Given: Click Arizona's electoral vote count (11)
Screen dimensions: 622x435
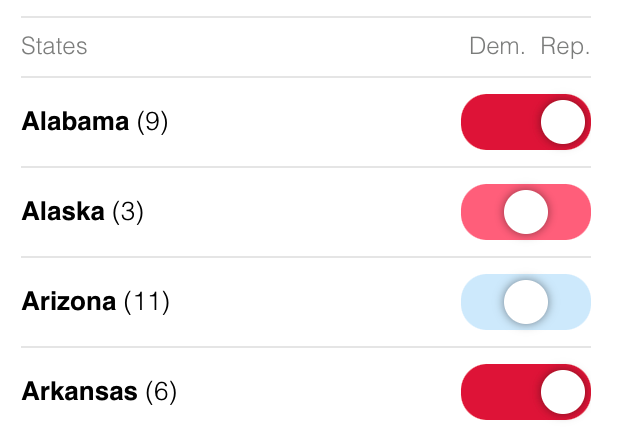Looking at the screenshot, I should pos(146,301).
